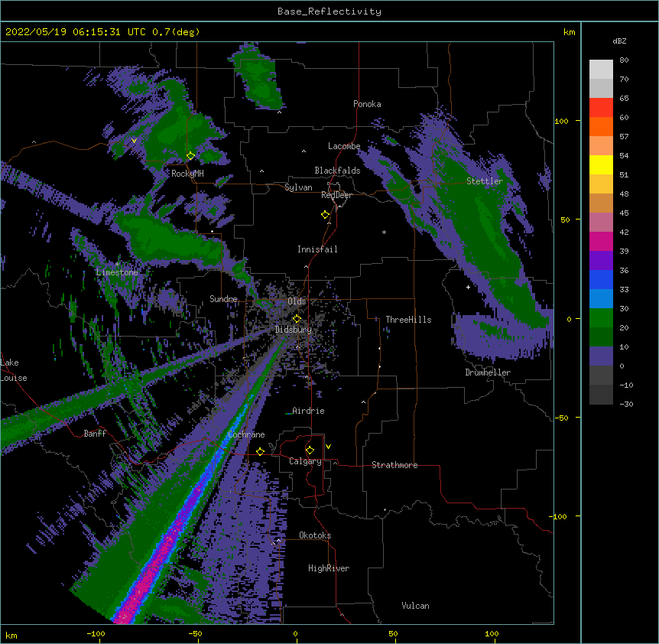Select the Drumheller city label
Viewport: 659px width, 644px height.
pos(488,372)
